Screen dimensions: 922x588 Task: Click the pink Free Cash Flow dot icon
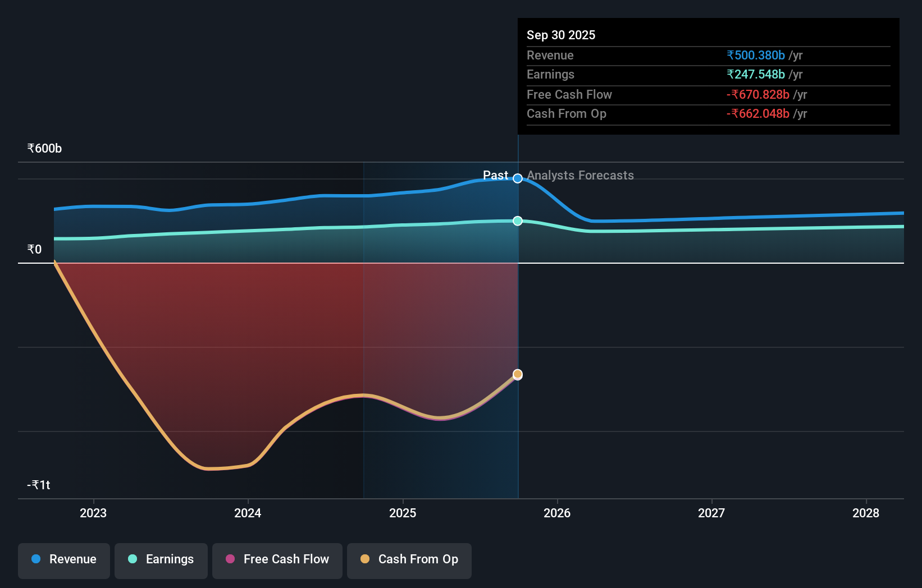point(231,559)
